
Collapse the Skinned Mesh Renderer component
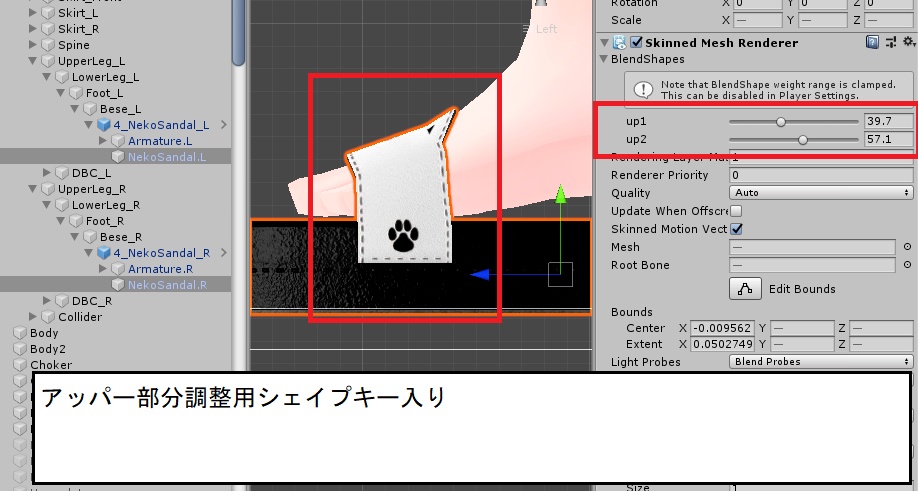point(604,43)
